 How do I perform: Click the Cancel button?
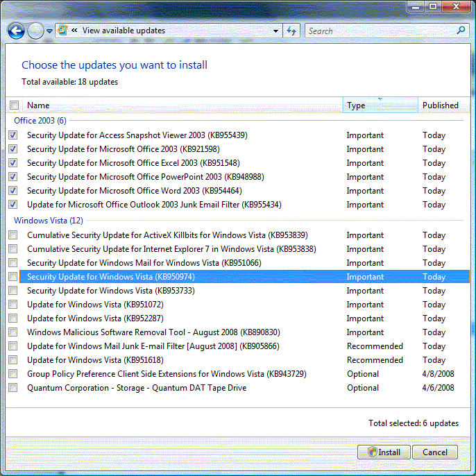point(434,452)
